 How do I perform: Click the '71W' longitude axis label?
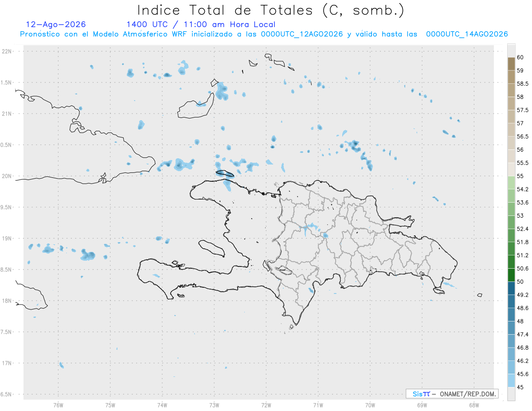coord(318,405)
